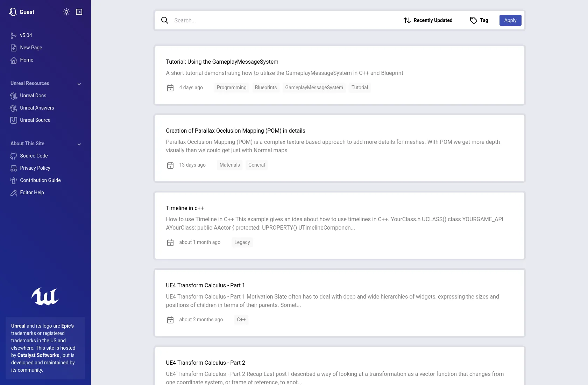Click the Source Code GitHub icon

coord(14,156)
